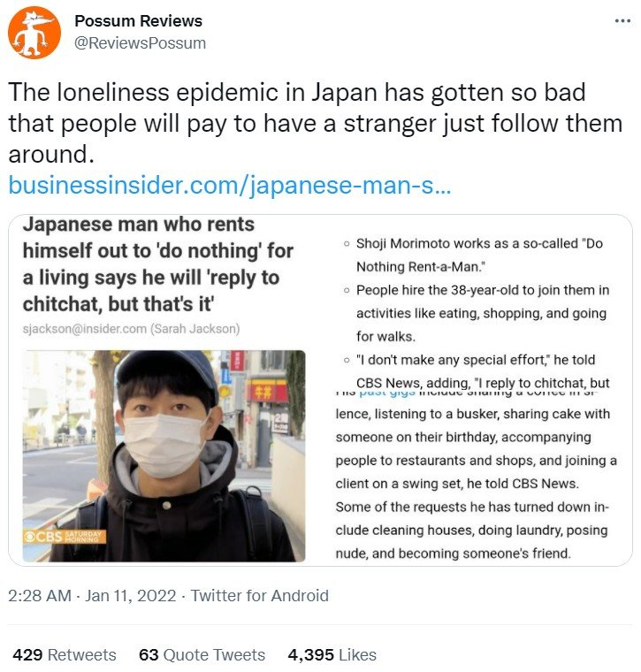This screenshot has width=641, height=672.
Task: View the 429 Retweets list
Action: [65, 655]
